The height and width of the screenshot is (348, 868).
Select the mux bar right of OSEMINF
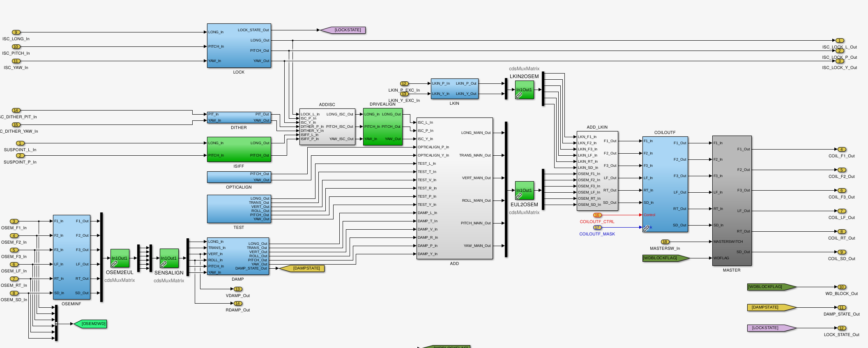click(x=101, y=257)
